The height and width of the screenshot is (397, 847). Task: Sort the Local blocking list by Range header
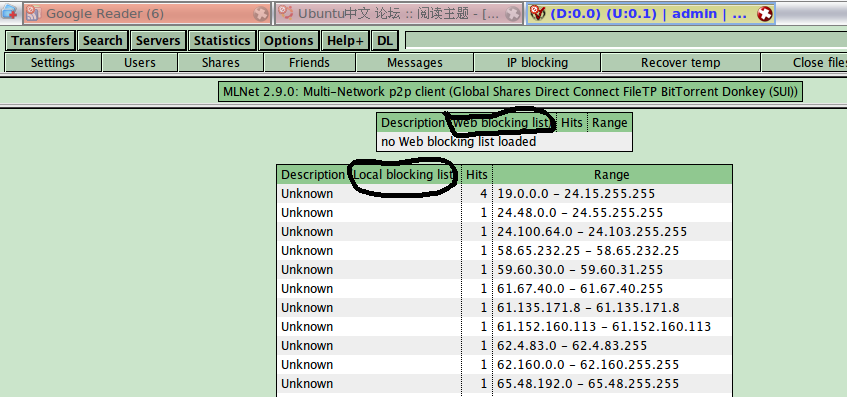pos(612,174)
